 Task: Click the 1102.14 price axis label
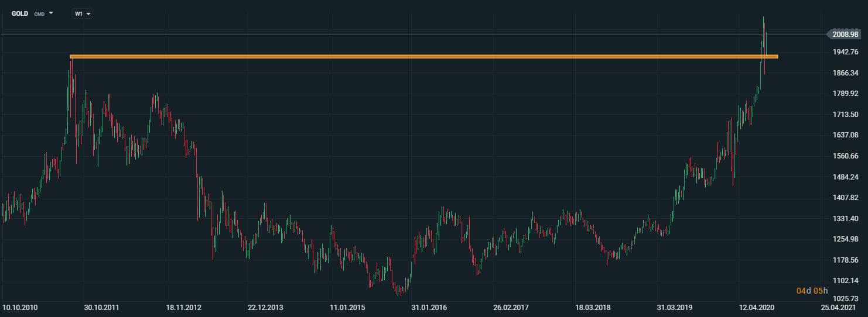coord(845,281)
